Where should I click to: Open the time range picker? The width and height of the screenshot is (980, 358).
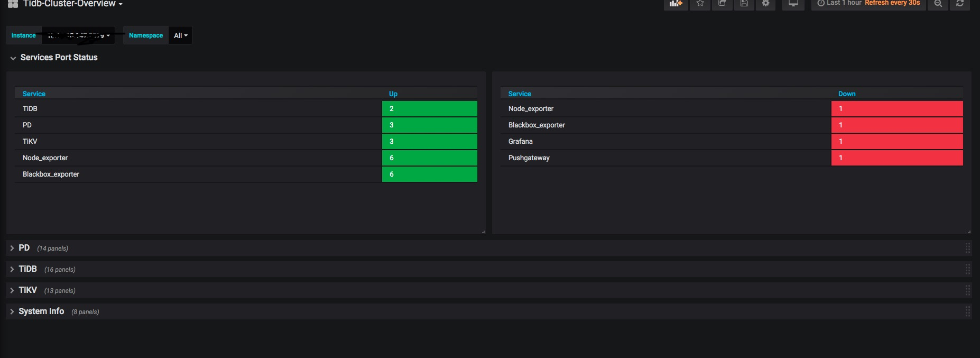[868, 3]
